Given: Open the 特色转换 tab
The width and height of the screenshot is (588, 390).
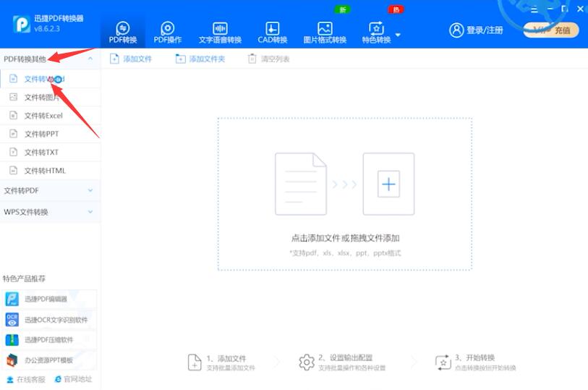Looking at the screenshot, I should [377, 33].
